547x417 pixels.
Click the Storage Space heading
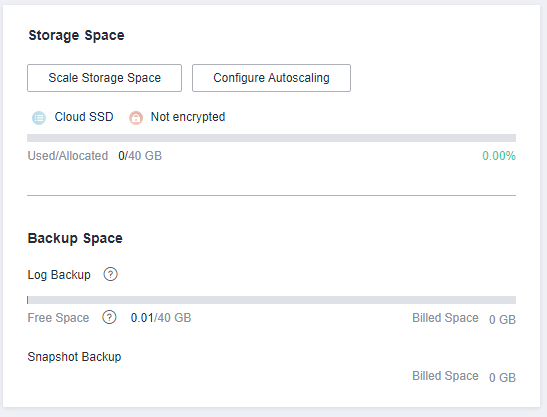[76, 35]
